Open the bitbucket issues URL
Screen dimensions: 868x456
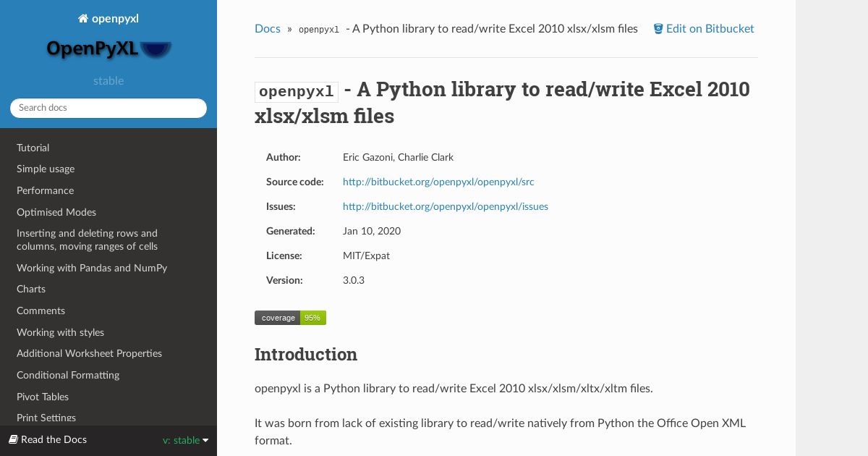point(446,206)
